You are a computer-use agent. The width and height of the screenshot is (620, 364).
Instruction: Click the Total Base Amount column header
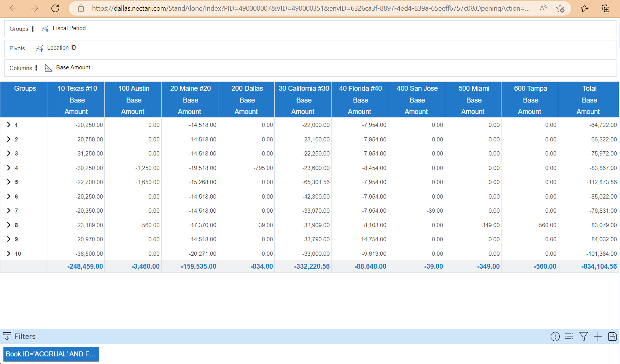click(x=589, y=99)
